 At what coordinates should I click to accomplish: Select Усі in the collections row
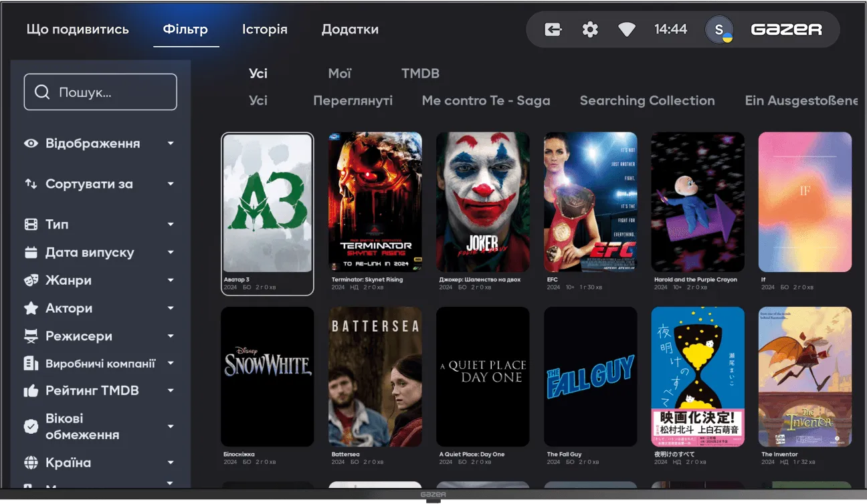click(x=258, y=100)
